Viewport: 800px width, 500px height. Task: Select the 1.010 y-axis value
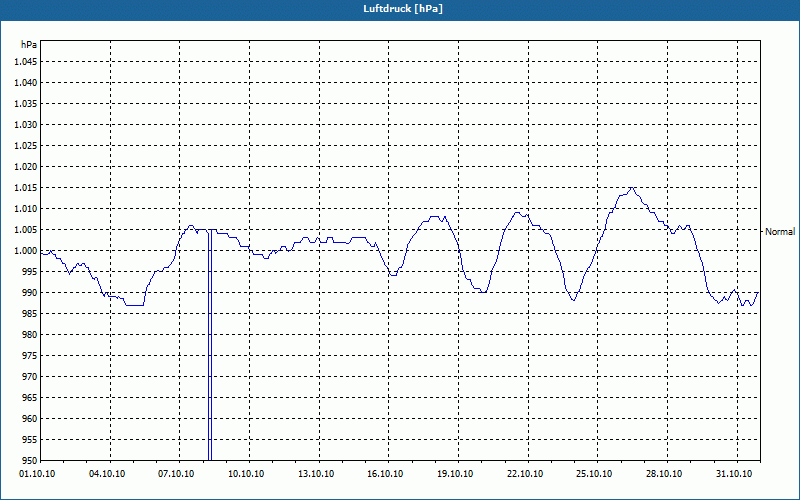[26, 209]
